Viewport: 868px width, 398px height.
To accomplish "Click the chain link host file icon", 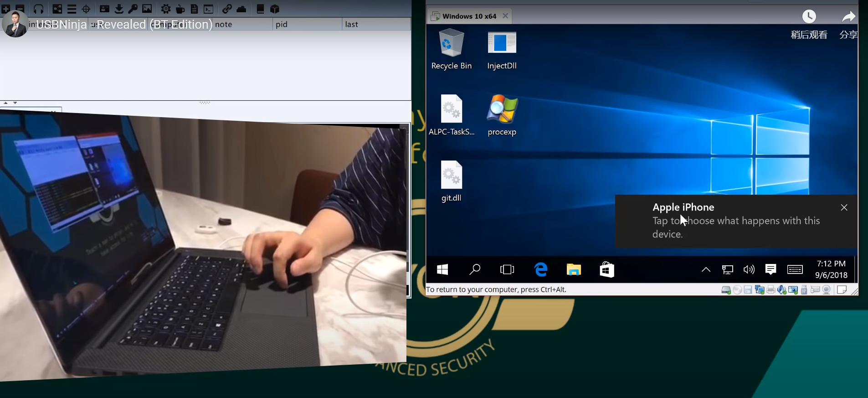I will (x=227, y=9).
